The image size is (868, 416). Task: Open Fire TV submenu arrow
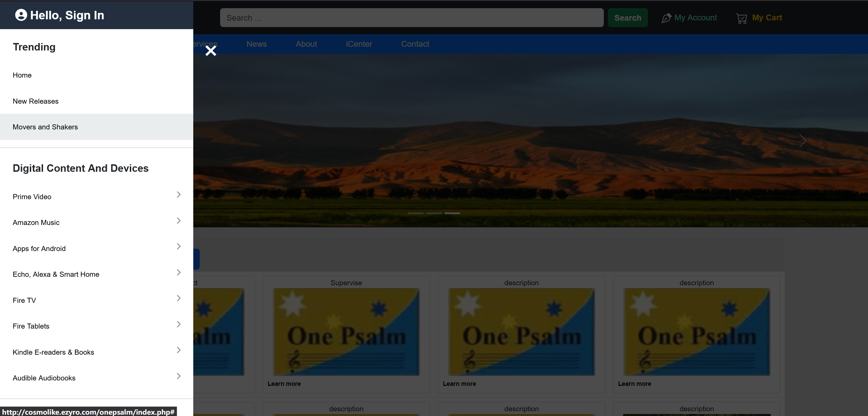pyautogui.click(x=179, y=298)
